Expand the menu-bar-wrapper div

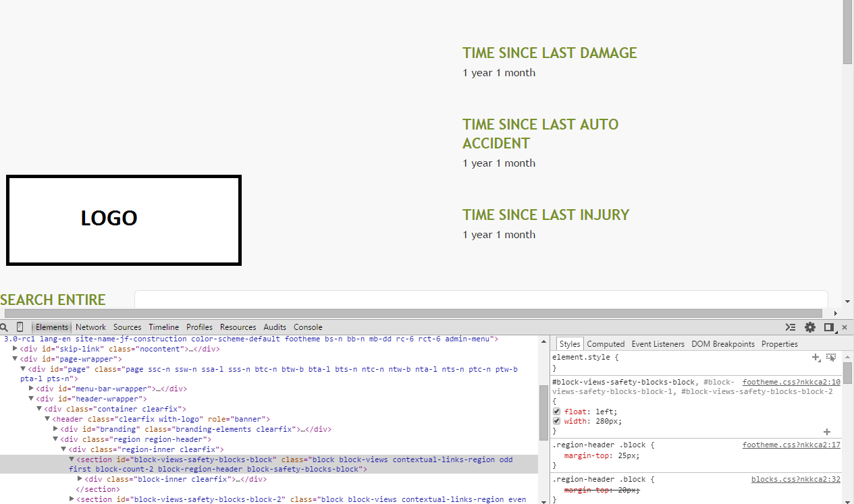click(31, 389)
